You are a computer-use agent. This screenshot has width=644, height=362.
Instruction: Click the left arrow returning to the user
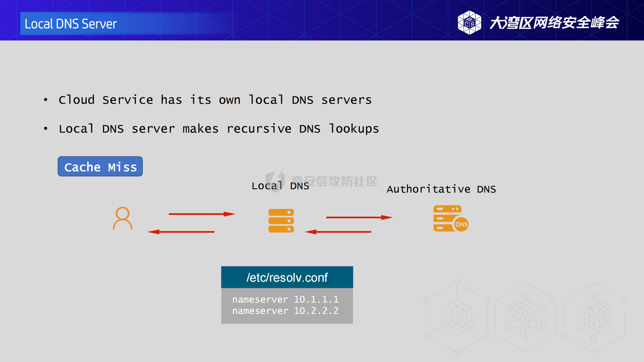pyautogui.click(x=181, y=232)
